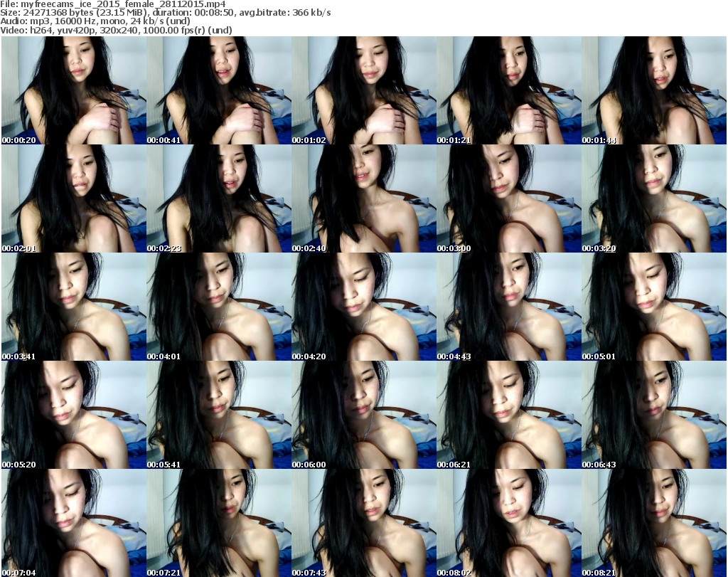Click the 'Video: h264, yuv420p' info line
This screenshot has height=577, width=728.
click(116, 30)
